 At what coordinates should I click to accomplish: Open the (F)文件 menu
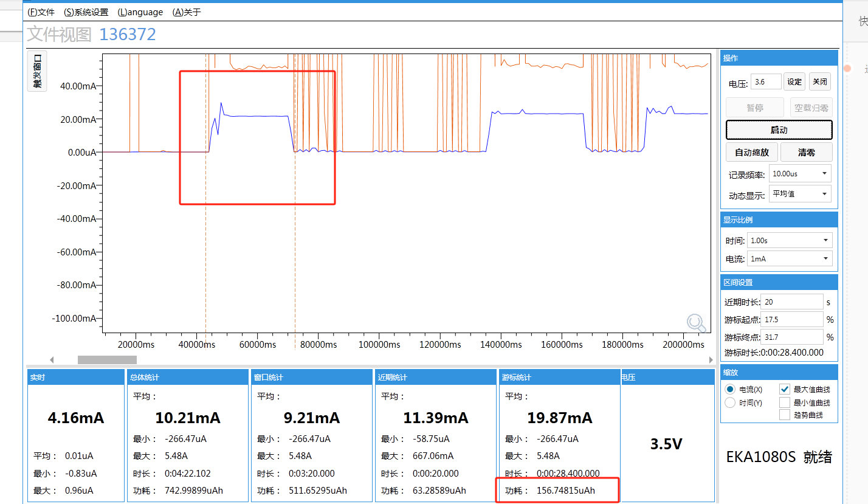[x=41, y=12]
